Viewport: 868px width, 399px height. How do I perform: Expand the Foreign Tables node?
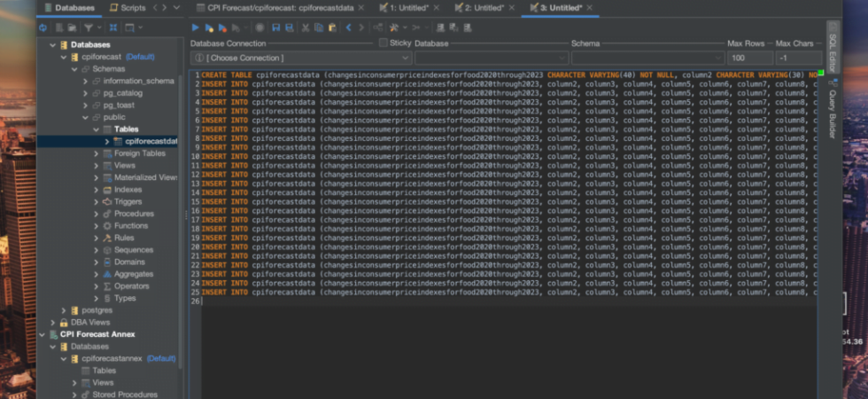[x=97, y=153]
